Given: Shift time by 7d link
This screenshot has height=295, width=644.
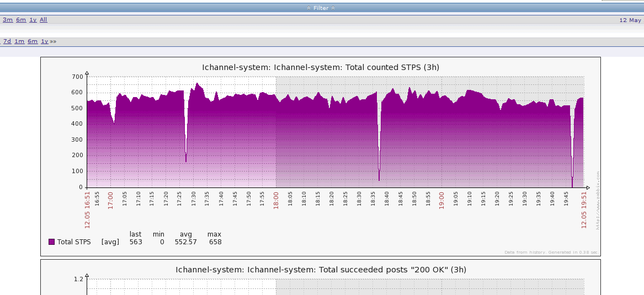Looking at the screenshot, I should 7,41.
